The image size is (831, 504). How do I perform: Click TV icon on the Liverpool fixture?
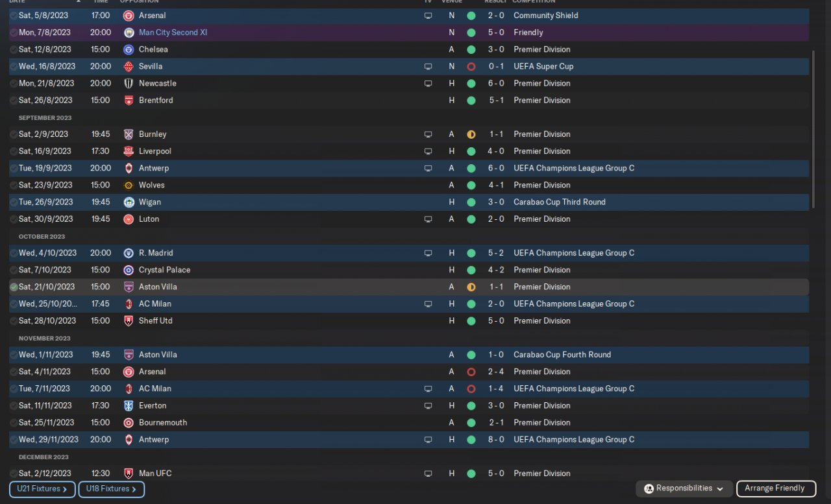[428, 151]
